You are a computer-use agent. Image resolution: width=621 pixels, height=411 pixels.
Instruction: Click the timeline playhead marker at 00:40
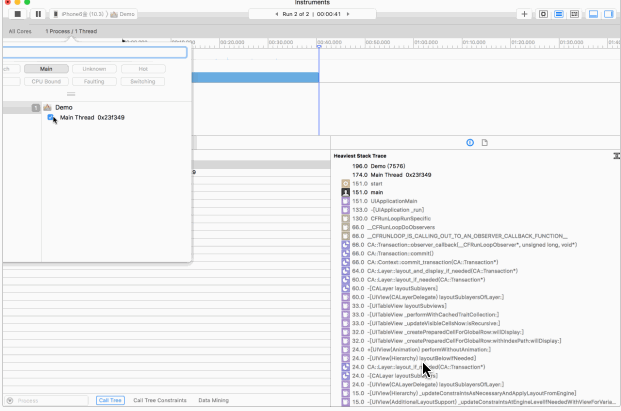pyautogui.click(x=319, y=47)
